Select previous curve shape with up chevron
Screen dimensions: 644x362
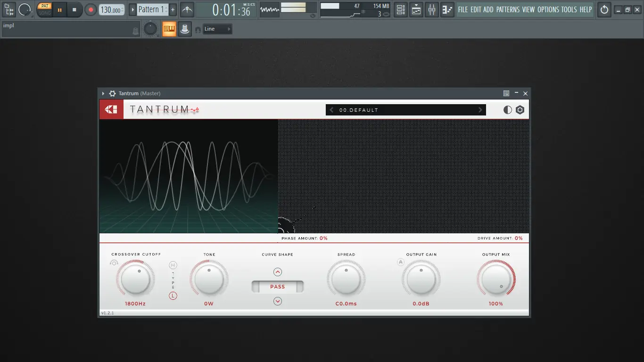tap(278, 271)
